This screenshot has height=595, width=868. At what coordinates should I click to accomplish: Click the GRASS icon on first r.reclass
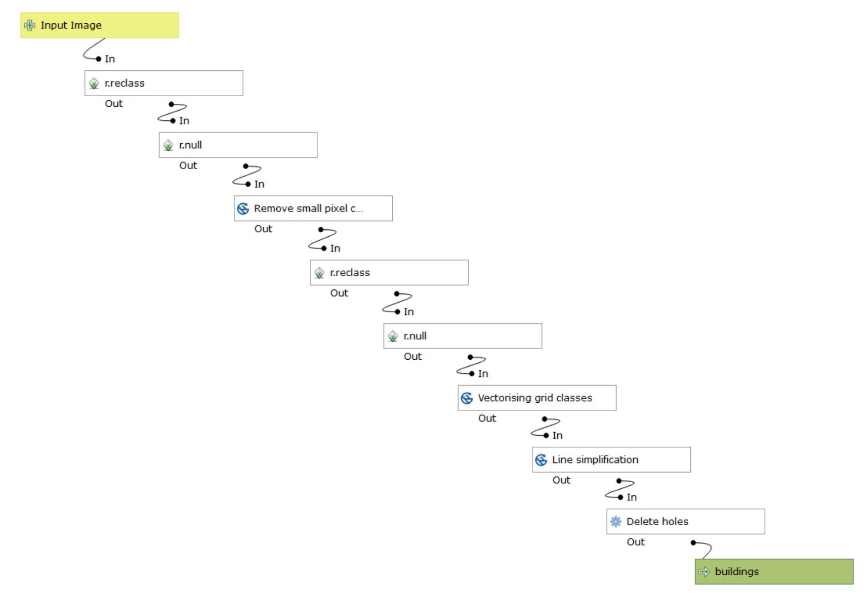(x=94, y=83)
